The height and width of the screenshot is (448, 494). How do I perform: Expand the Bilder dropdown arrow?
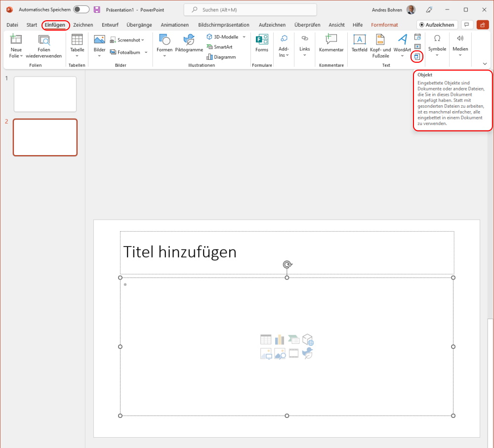click(x=99, y=56)
